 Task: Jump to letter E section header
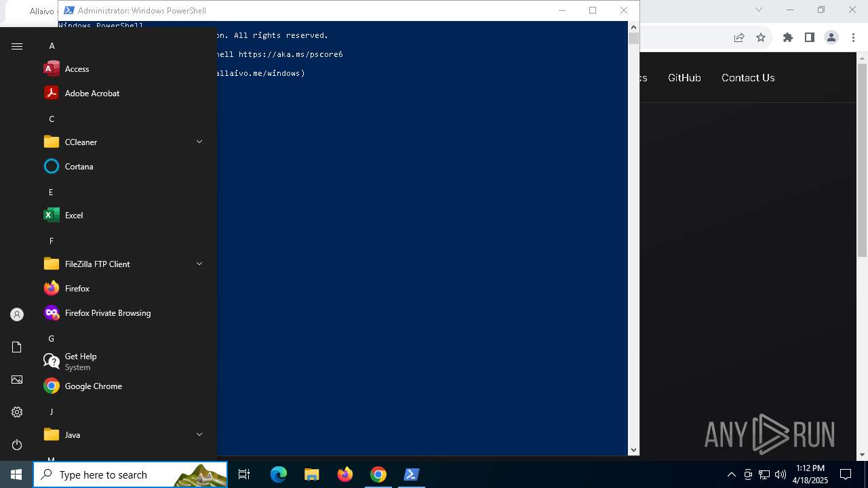point(51,192)
